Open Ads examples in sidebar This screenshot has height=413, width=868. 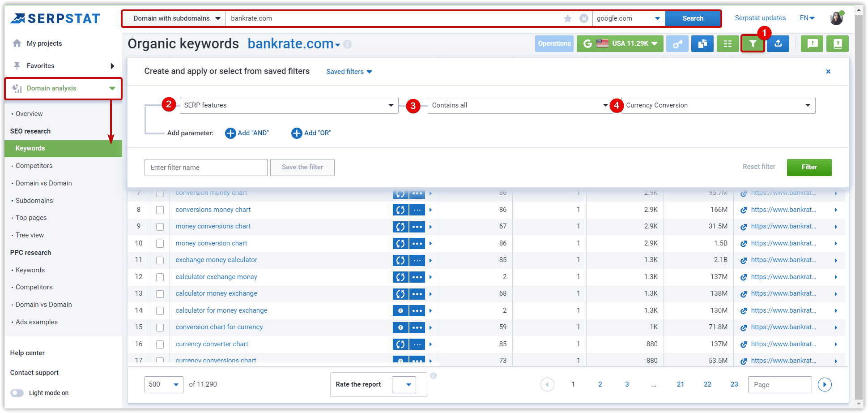(x=37, y=322)
